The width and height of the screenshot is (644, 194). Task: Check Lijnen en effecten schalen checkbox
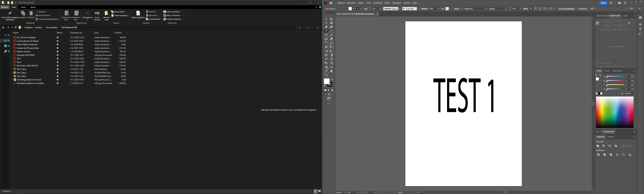click(x=597, y=66)
